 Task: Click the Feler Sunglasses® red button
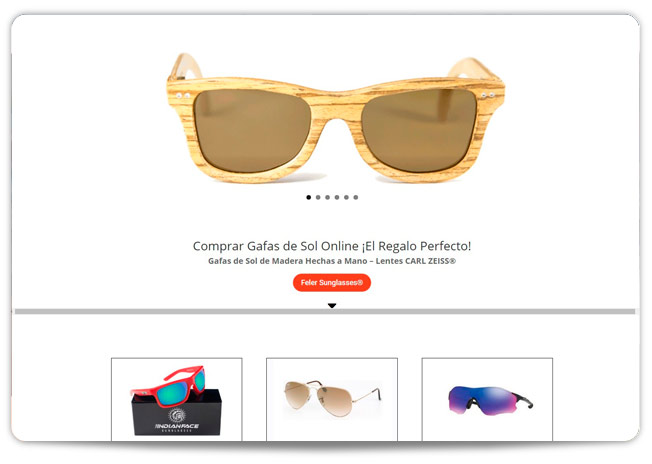[332, 283]
